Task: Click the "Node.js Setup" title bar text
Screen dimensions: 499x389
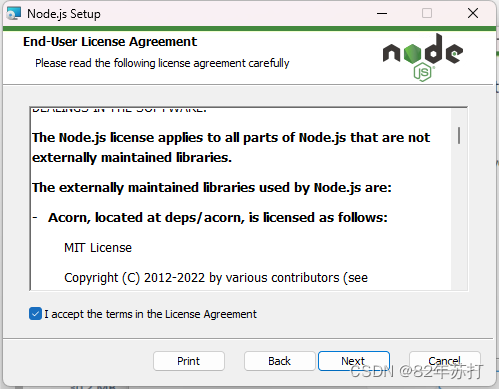Action: click(64, 14)
